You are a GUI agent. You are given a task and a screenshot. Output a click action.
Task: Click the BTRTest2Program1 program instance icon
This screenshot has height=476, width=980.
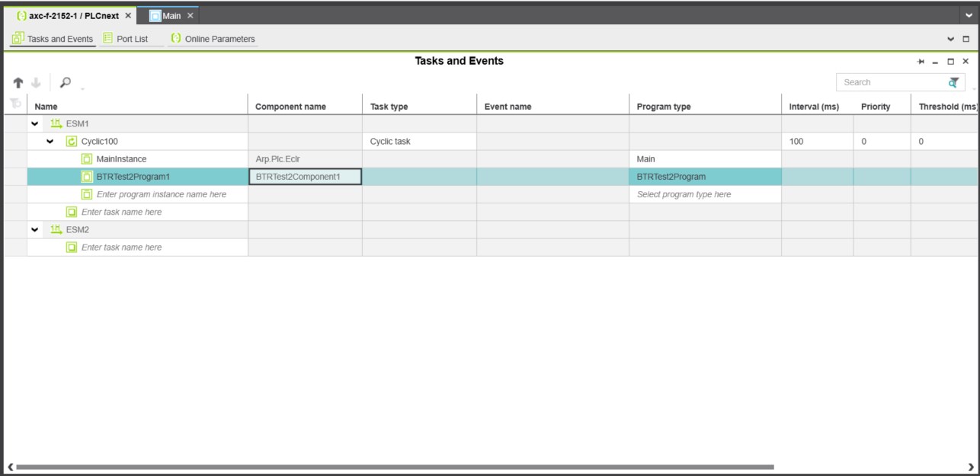(x=87, y=177)
